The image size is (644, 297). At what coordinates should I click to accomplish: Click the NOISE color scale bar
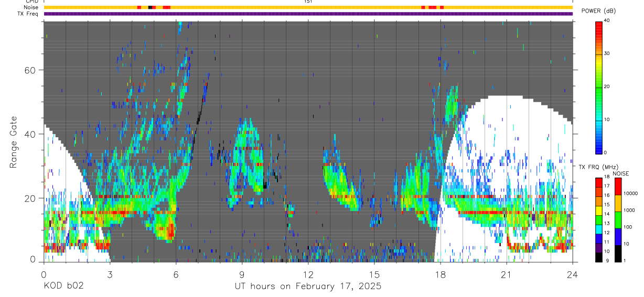point(618,219)
